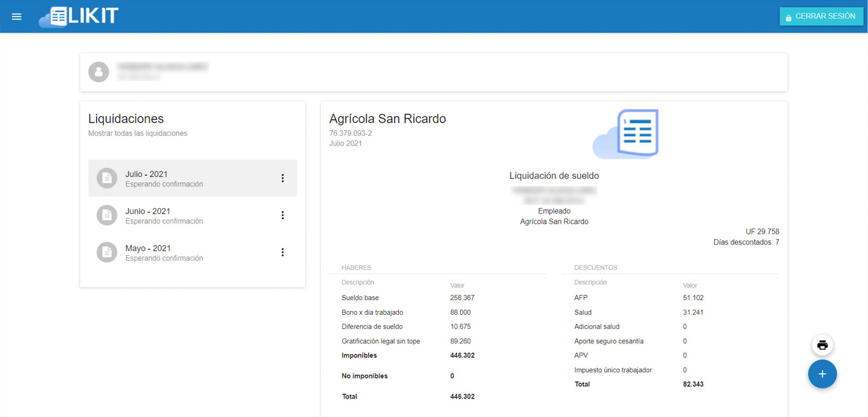The width and height of the screenshot is (868, 417).
Task: Click the value 89.260
Action: click(461, 341)
